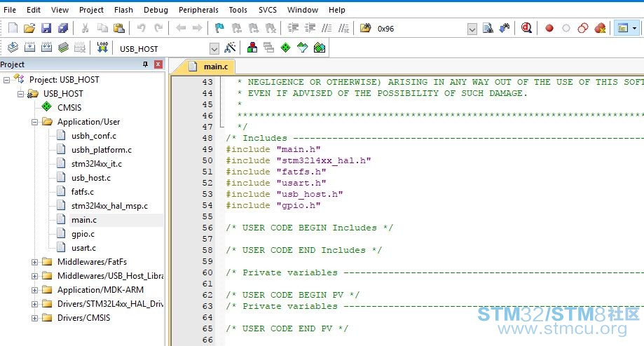Select gpio.c file
644x346 pixels.
(x=83, y=234)
